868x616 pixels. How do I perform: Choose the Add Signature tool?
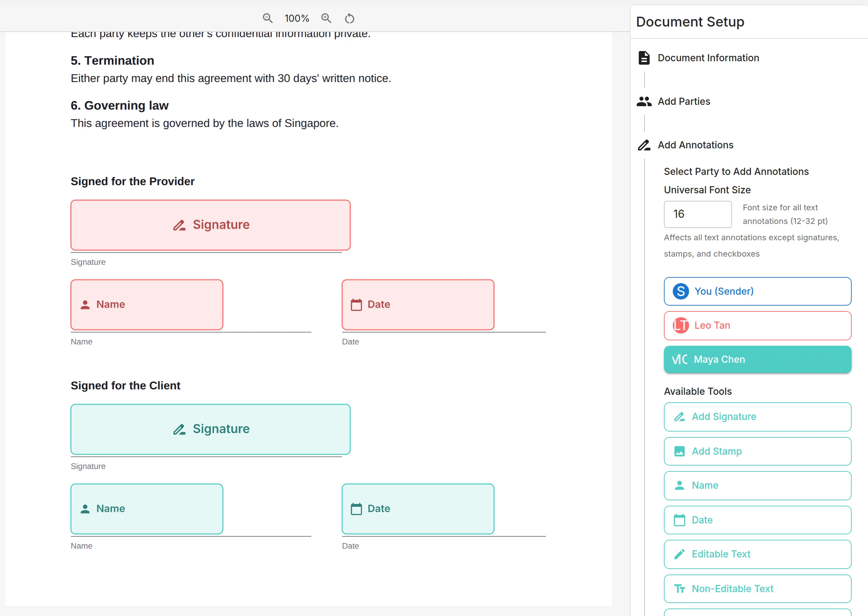757,417
